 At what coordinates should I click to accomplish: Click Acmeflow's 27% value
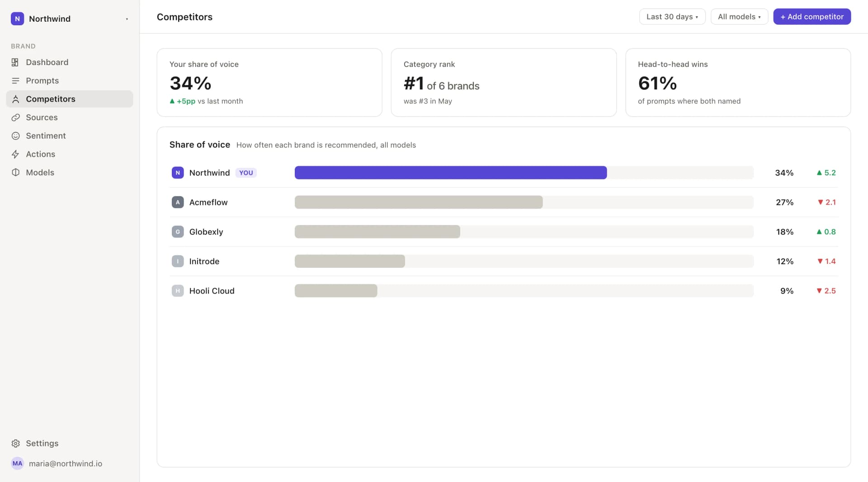point(785,202)
